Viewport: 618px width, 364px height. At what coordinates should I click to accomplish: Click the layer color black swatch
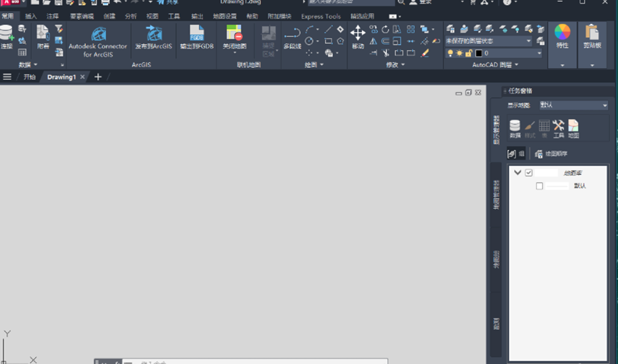point(479,53)
